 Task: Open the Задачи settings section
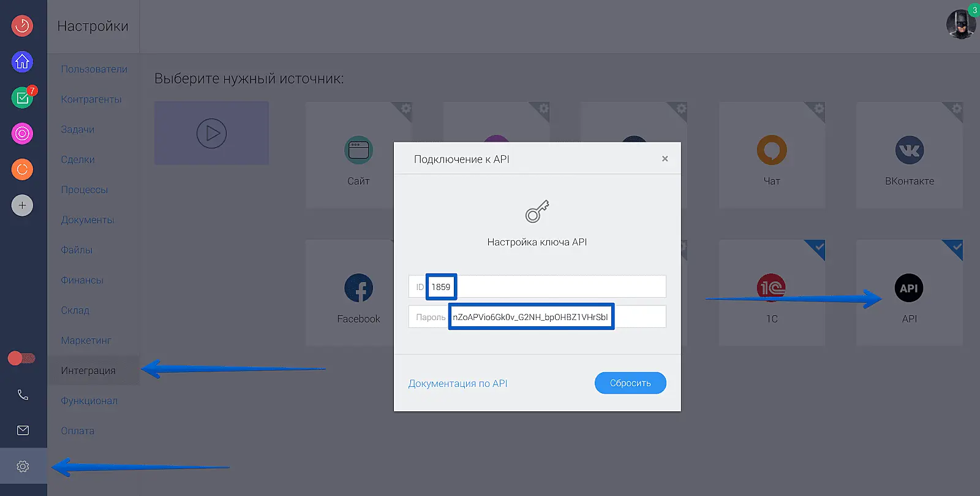[78, 129]
